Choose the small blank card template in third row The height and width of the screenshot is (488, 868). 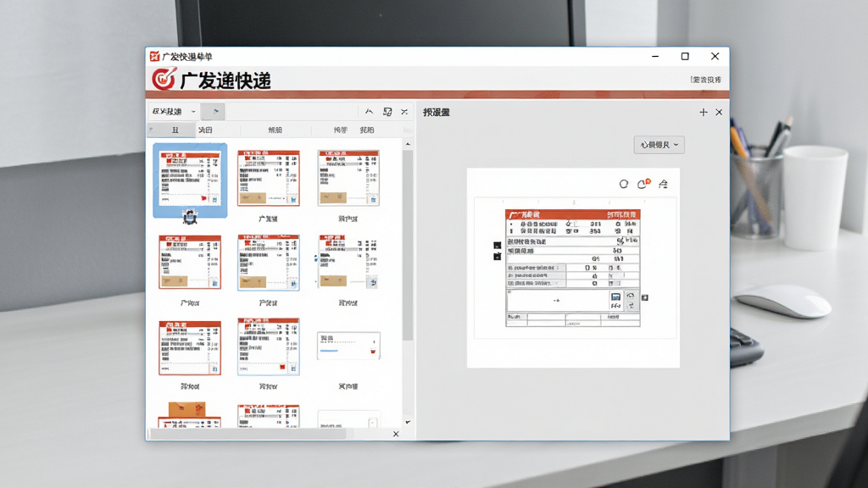pyautogui.click(x=348, y=346)
